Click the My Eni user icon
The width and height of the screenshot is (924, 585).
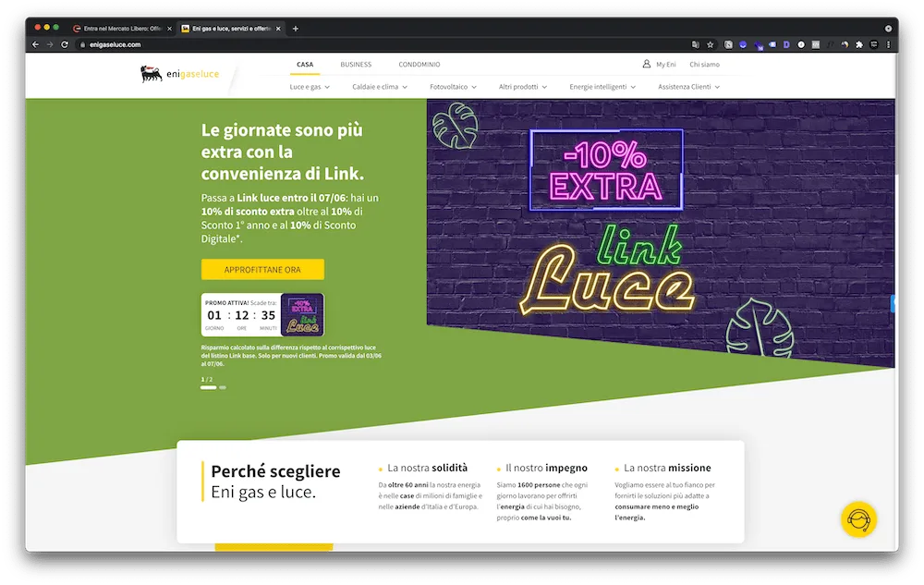coord(647,64)
